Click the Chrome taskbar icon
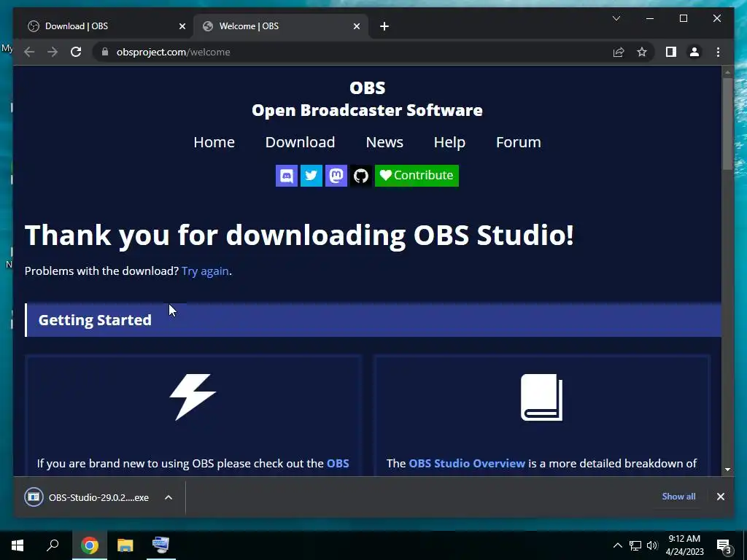This screenshot has height=560, width=747. 90,545
